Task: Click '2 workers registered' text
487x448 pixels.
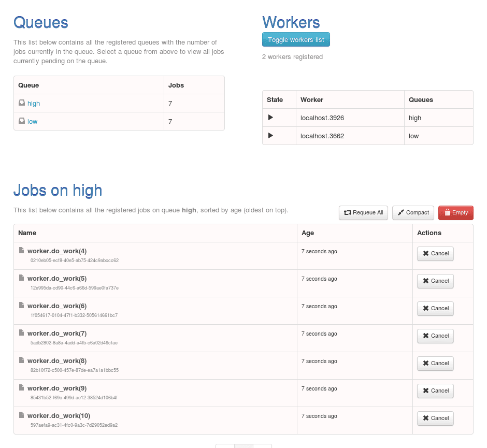Action: [292, 57]
